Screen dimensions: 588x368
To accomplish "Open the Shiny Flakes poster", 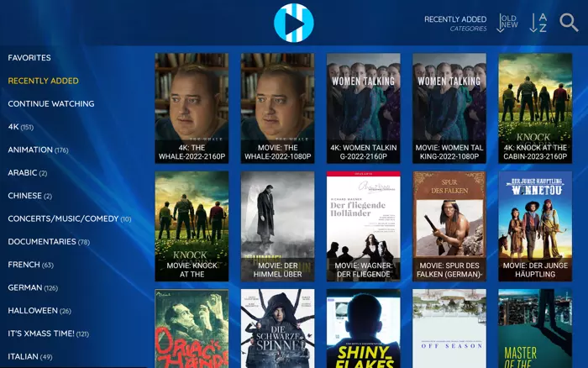I will point(364,329).
